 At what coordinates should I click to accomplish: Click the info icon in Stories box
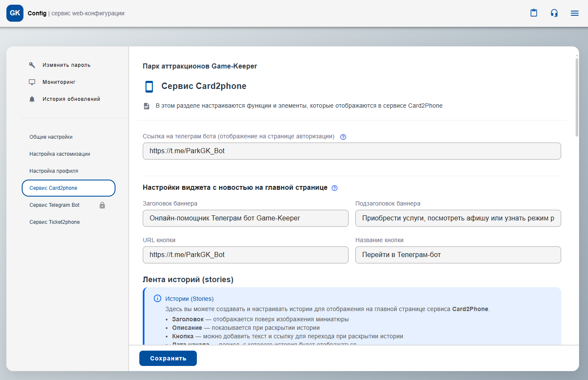[157, 298]
